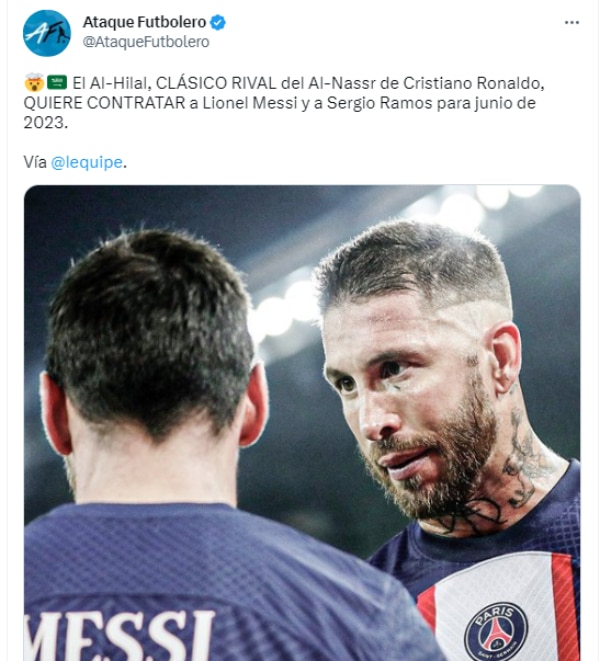The width and height of the screenshot is (600, 661).
Task: Click the word Vía before the mention
Action: pos(35,162)
